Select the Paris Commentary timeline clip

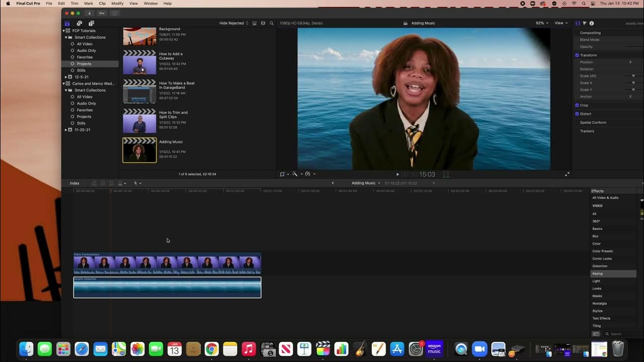(x=167, y=263)
